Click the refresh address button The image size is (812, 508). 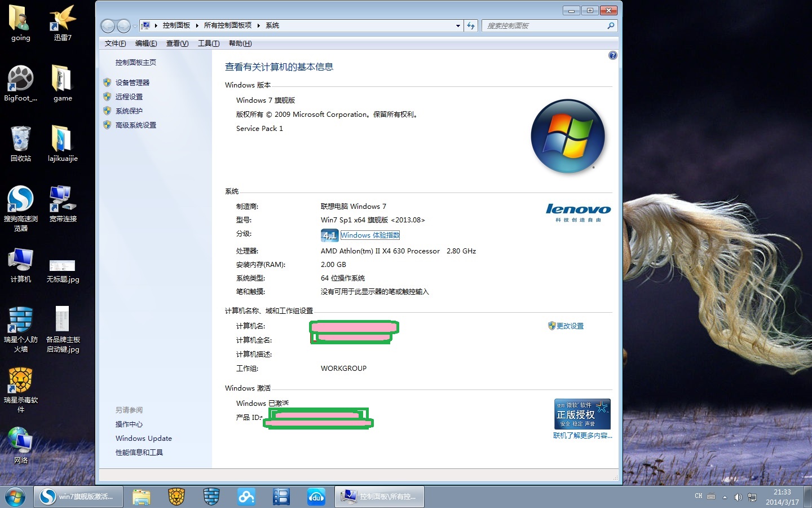point(471,25)
